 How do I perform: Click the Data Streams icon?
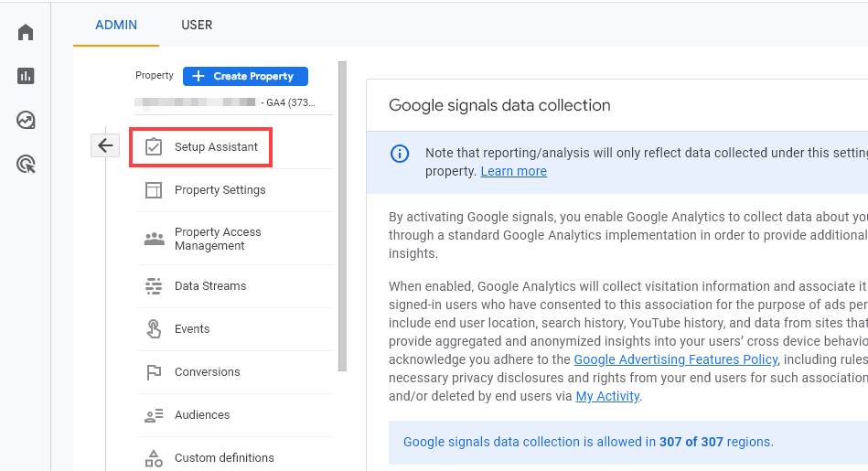[x=154, y=286]
